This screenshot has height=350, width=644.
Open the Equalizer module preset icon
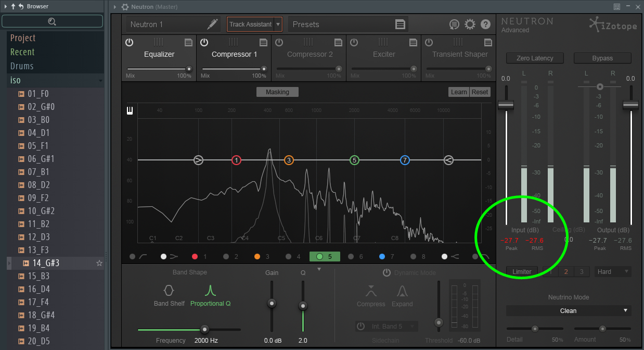point(188,42)
